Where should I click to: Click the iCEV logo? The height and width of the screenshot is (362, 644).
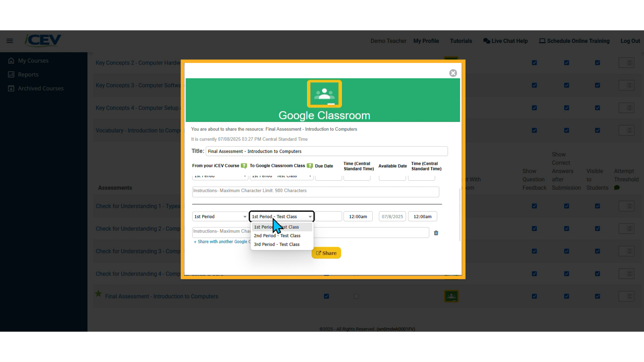43,40
